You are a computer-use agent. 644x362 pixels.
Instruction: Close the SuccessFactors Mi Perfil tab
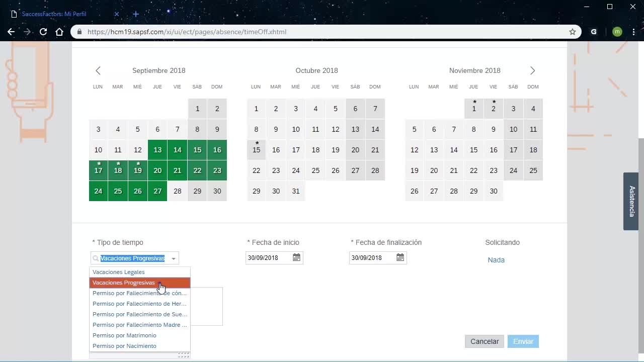click(x=117, y=14)
